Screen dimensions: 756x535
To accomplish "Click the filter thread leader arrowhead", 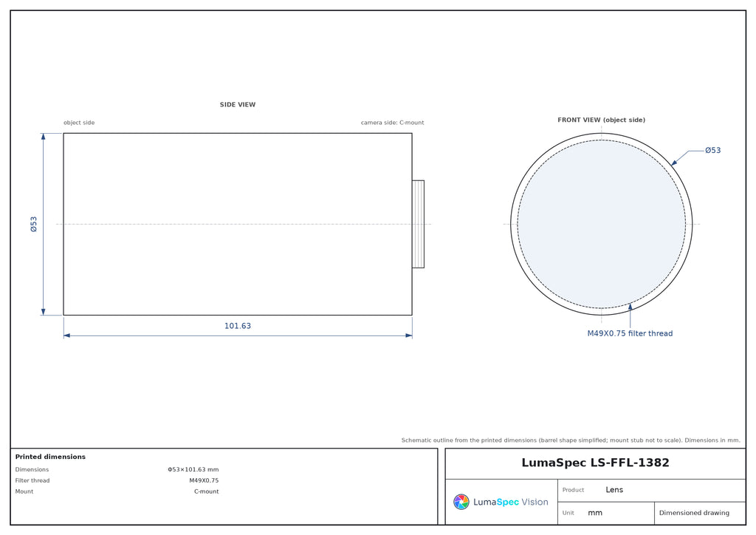I will (630, 307).
